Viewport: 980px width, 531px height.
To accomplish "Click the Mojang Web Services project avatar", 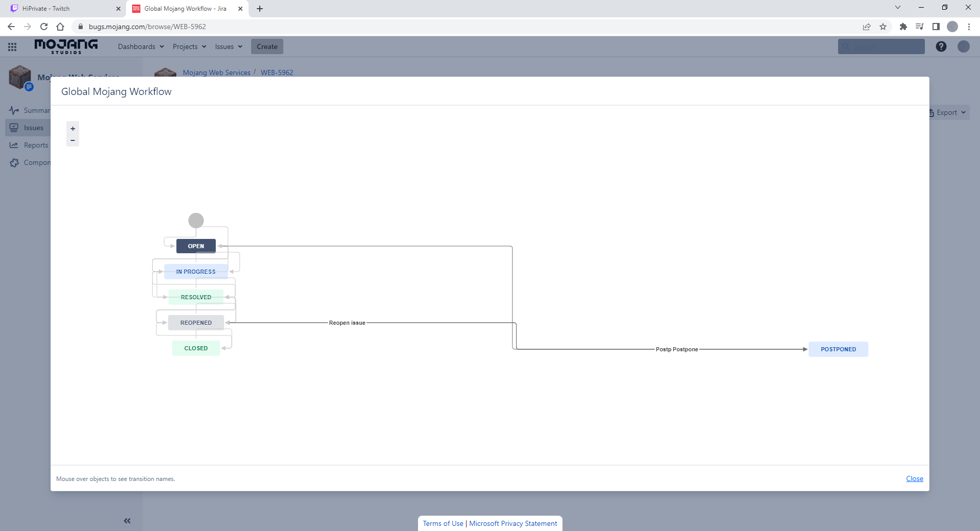I will coord(20,78).
